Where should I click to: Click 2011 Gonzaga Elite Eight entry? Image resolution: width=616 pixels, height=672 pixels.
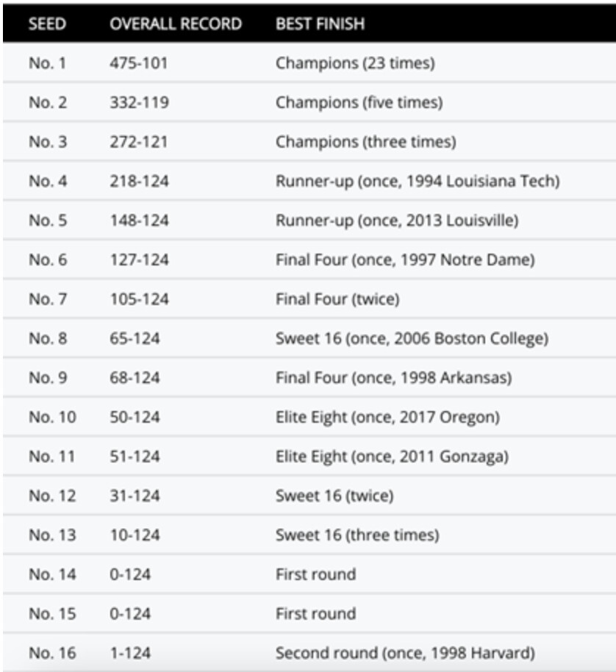(392, 457)
